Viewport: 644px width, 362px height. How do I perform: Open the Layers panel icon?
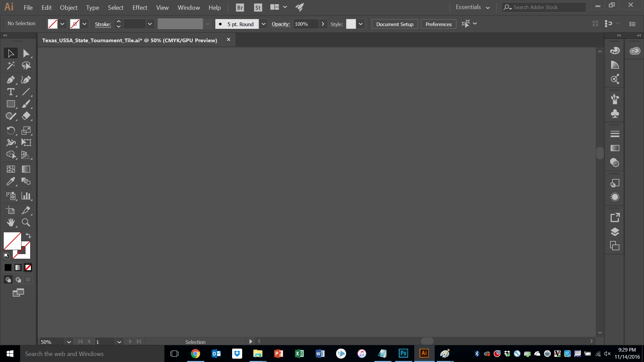[614, 232]
